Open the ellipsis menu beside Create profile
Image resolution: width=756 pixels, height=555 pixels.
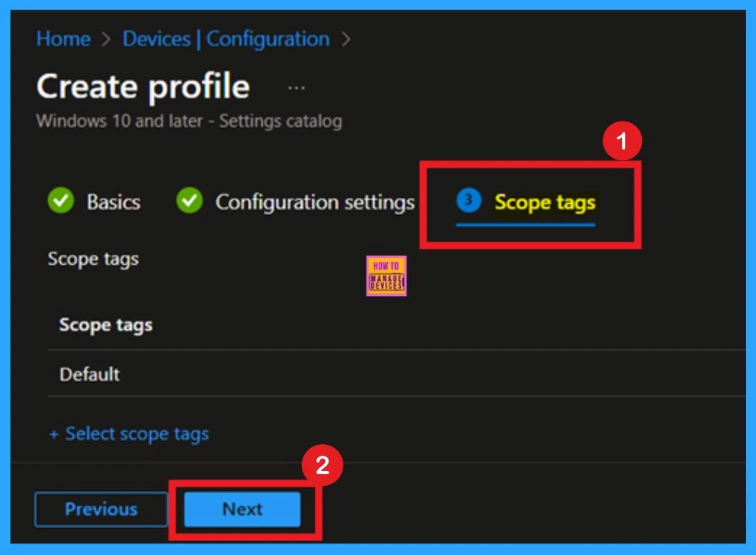296,89
